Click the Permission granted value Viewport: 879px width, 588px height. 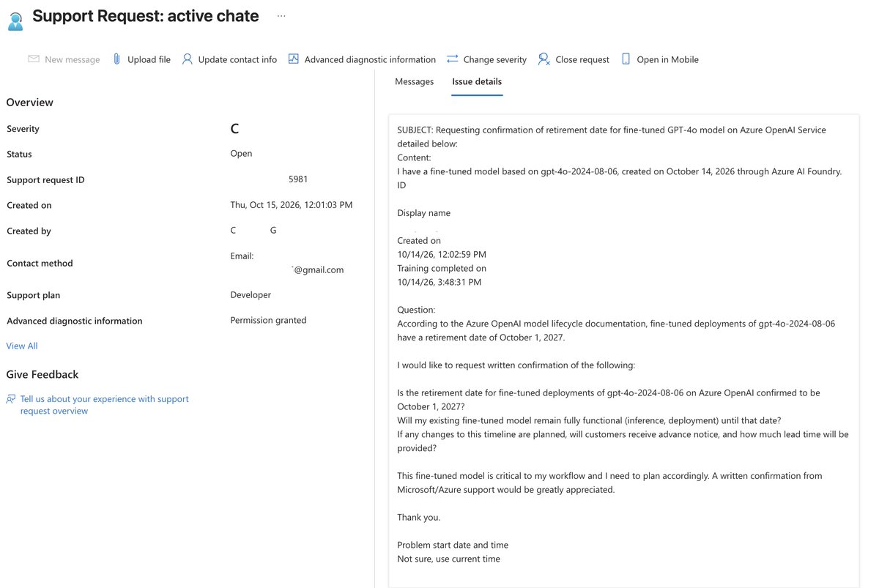tap(268, 320)
